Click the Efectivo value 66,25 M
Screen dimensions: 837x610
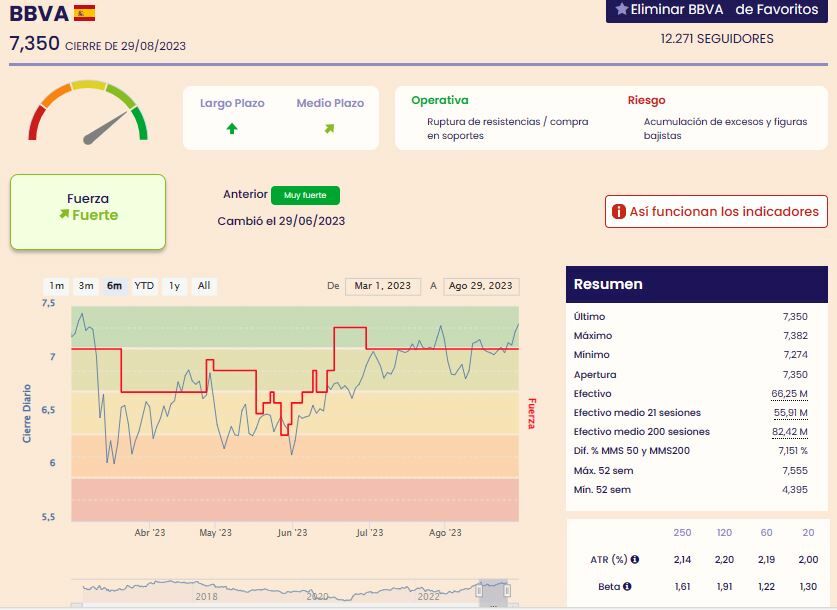click(x=789, y=394)
